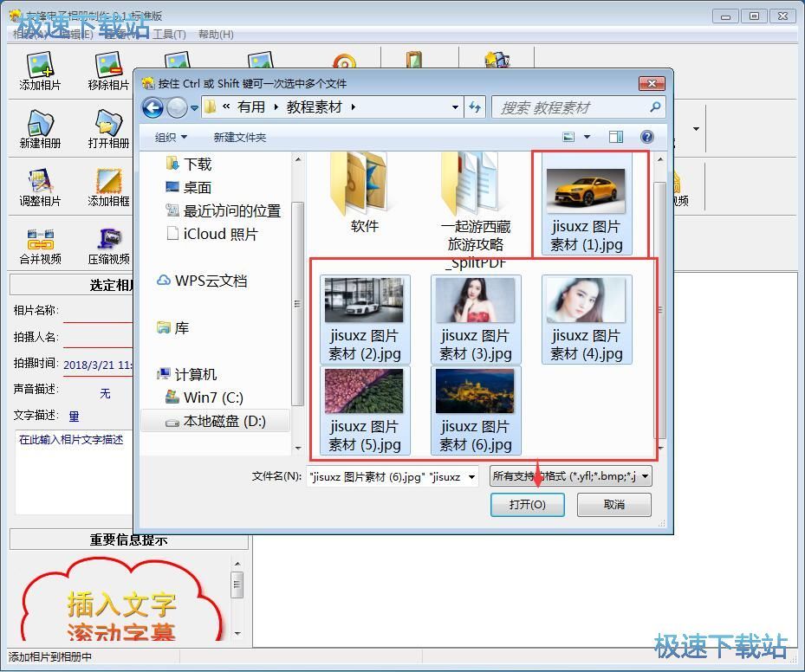Open the recent pages dropdown next to arrows
This screenshot has width=805, height=672.
pos(194,107)
